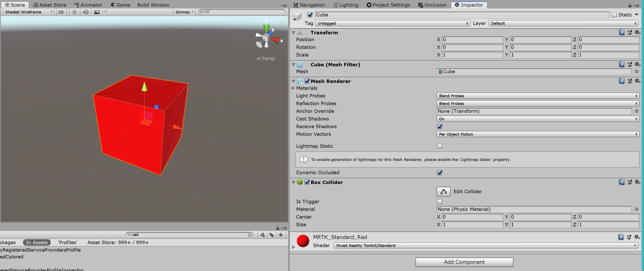Click the Box Collider preset icon
Image resolution: width=644 pixels, height=271 pixels.
[630, 182]
